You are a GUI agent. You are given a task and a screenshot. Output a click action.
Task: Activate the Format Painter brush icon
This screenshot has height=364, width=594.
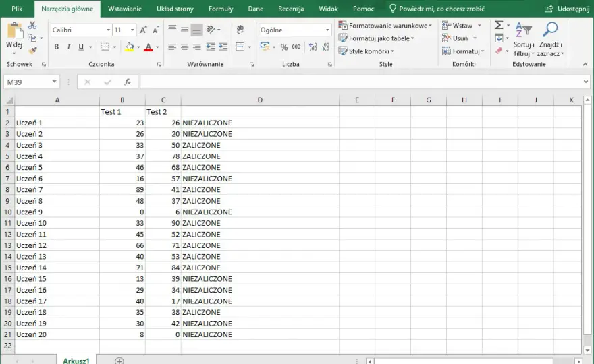click(x=32, y=50)
